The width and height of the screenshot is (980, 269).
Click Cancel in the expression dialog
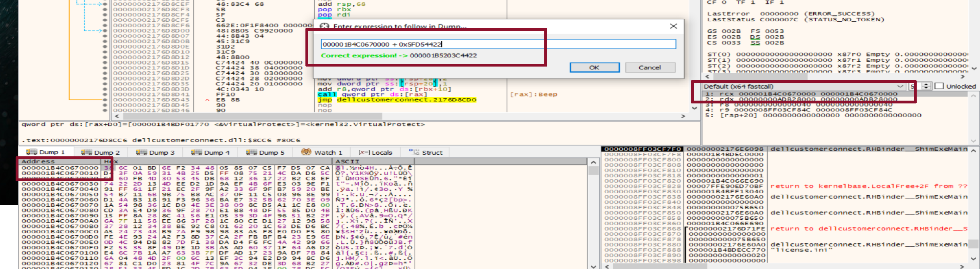[x=650, y=67]
